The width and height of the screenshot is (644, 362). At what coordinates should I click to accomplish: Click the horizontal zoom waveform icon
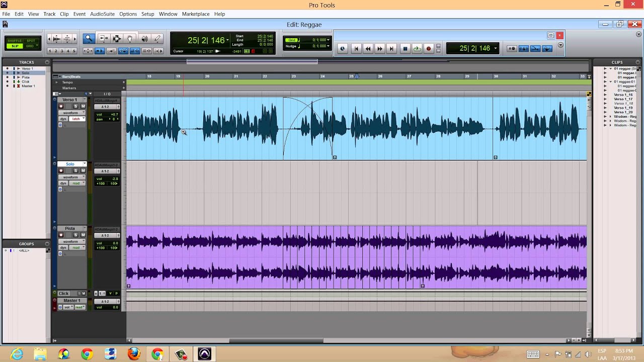coord(56,39)
